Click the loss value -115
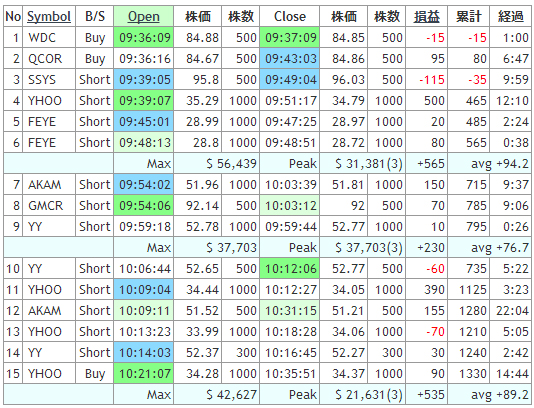The image size is (534, 408). click(432, 79)
